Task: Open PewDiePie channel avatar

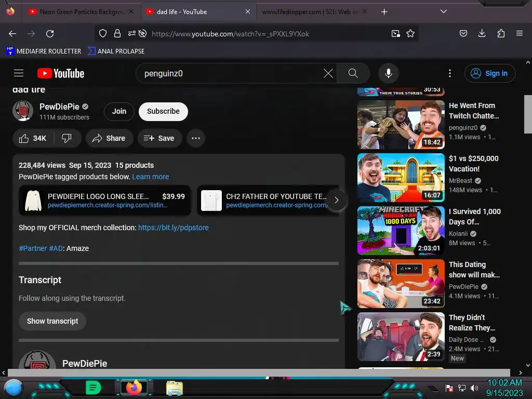Action: (x=23, y=111)
